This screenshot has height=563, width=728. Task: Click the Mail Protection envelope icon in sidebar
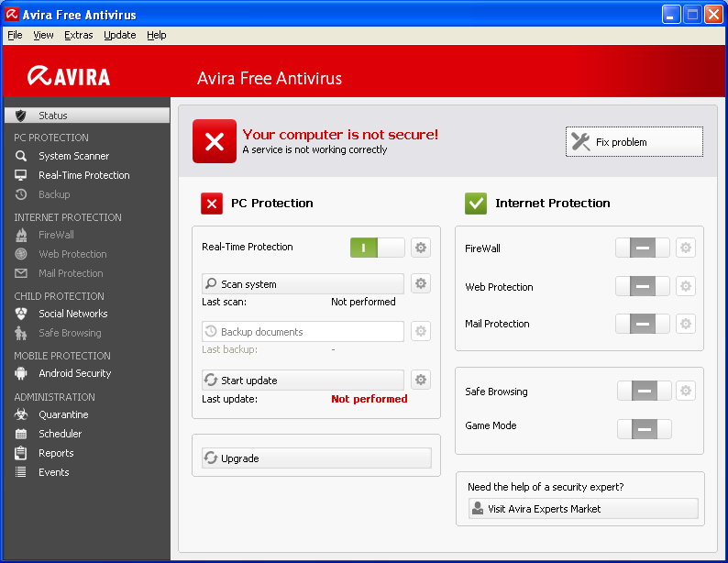tap(21, 273)
